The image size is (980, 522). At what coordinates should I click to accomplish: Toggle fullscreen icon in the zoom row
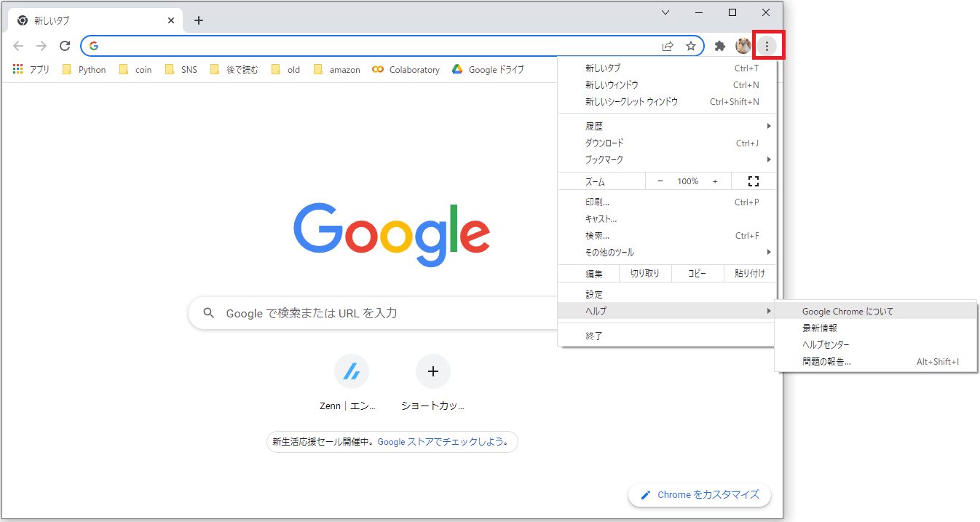tap(754, 181)
